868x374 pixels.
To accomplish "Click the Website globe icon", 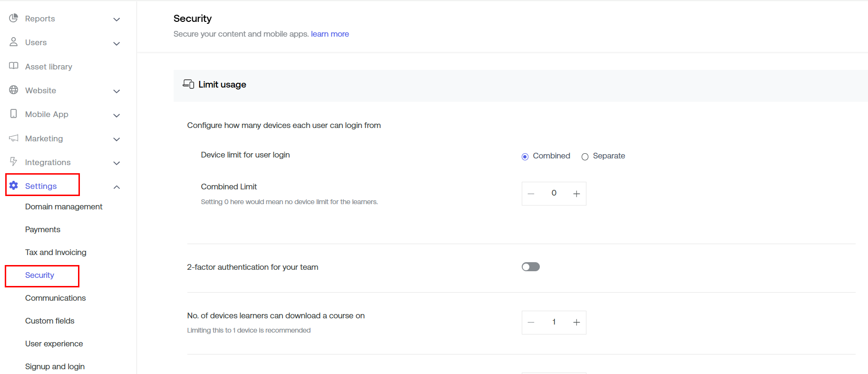I will pos(14,90).
